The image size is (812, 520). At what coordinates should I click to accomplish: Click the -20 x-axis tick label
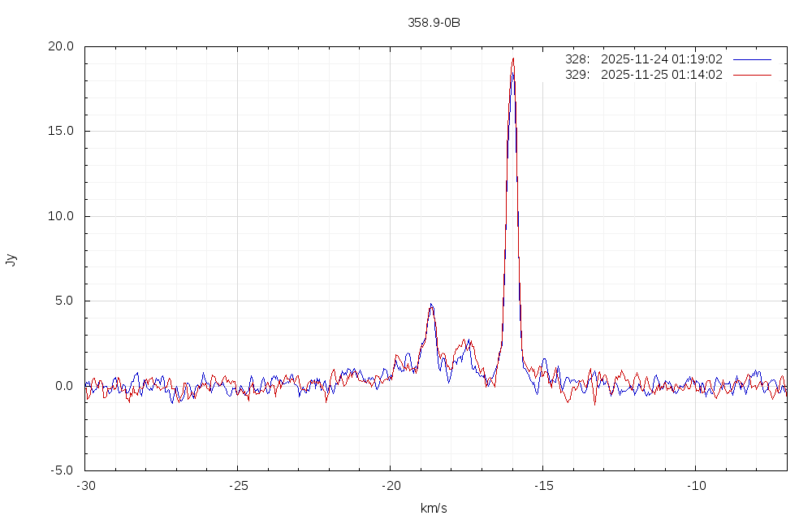390,485
